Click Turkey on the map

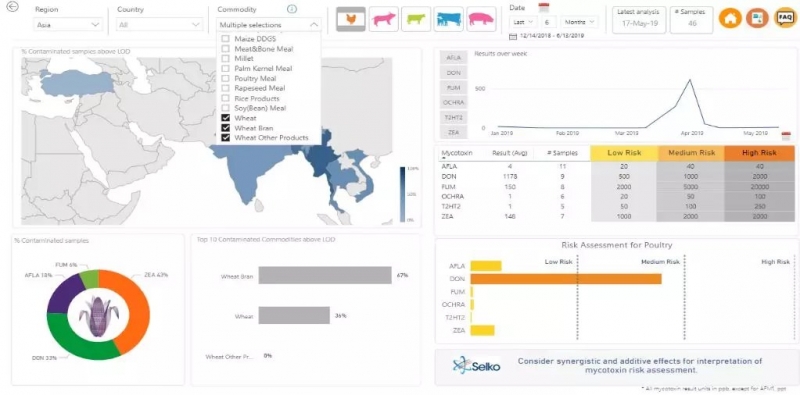77,83
